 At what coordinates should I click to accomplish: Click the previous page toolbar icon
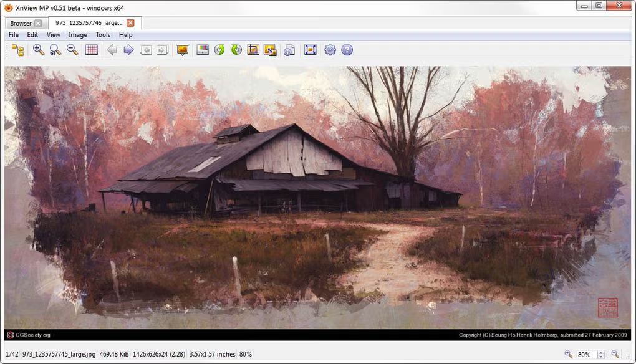146,50
